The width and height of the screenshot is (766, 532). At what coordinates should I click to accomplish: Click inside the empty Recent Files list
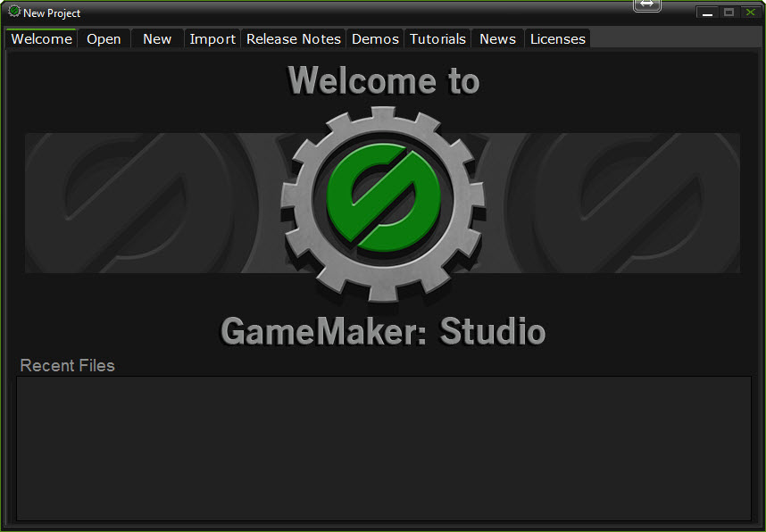(383, 447)
